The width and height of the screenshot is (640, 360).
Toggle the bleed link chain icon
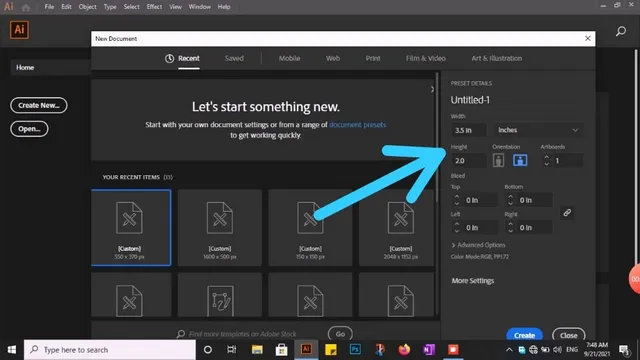coord(567,213)
